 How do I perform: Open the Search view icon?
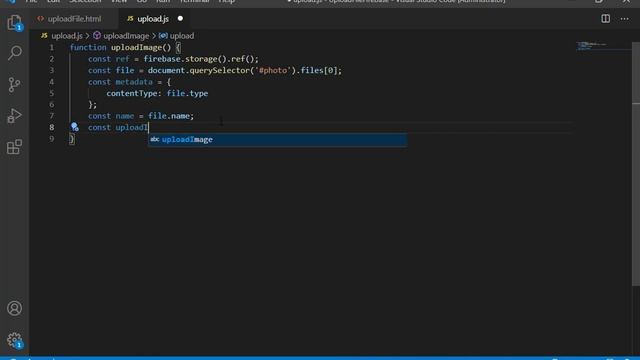[15, 53]
